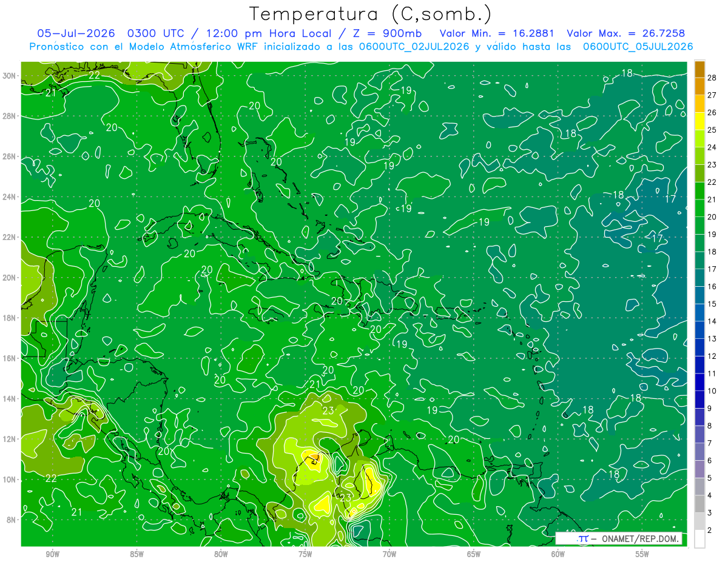The image size is (728, 562).
Task: Click the '55W' longitude axis label
Action: pos(642,554)
